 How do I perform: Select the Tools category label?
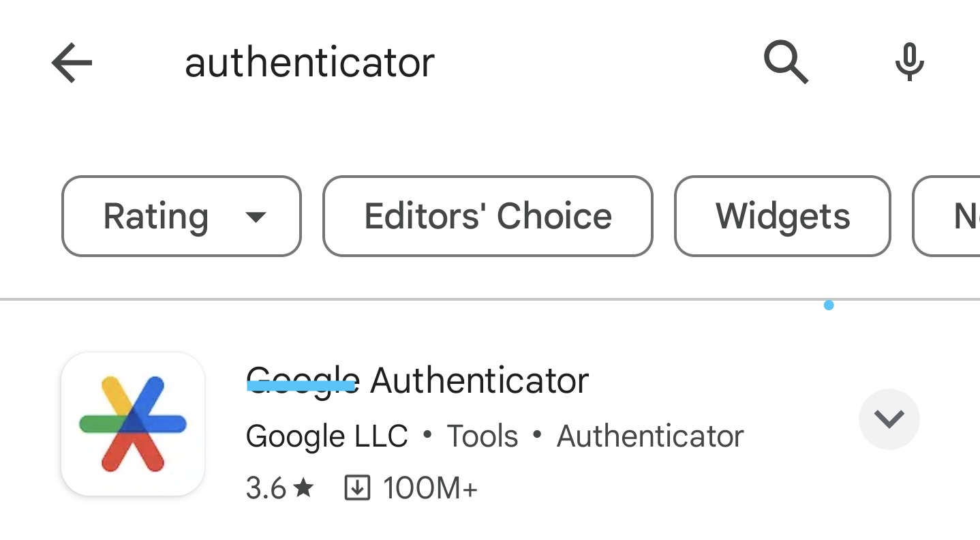[483, 436]
